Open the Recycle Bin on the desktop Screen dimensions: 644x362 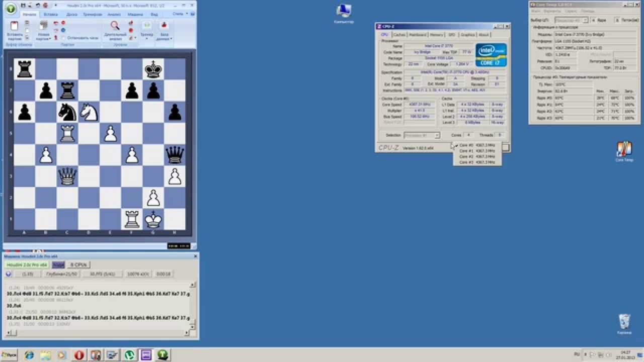pos(624,324)
